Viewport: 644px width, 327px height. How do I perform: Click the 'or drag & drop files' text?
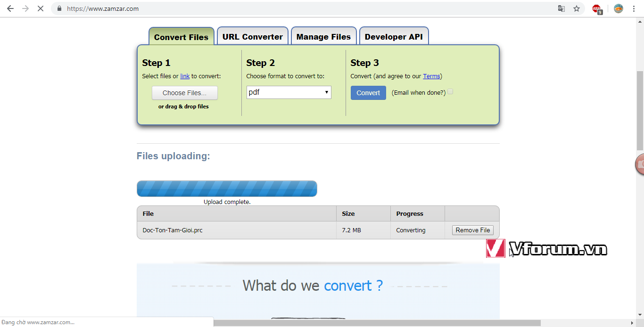pos(183,106)
